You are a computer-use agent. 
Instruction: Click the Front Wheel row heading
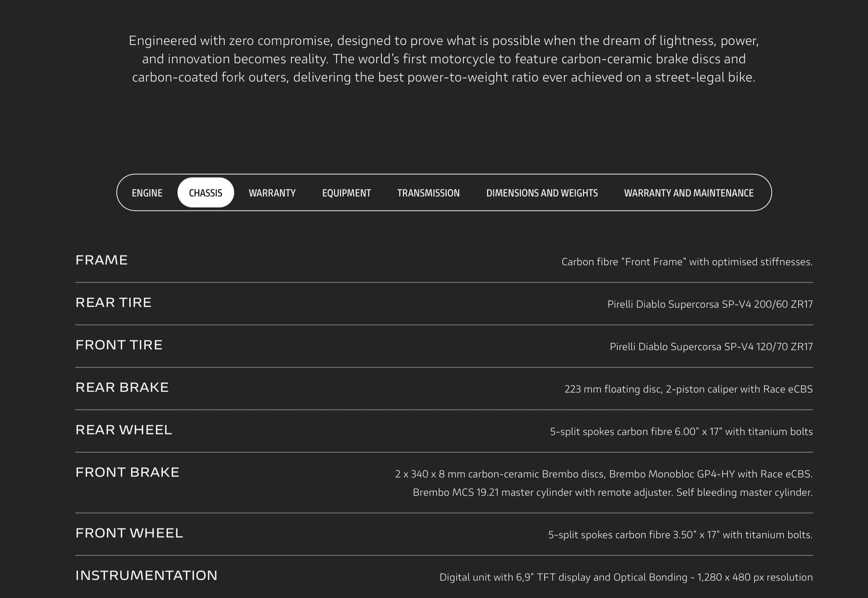click(x=129, y=533)
